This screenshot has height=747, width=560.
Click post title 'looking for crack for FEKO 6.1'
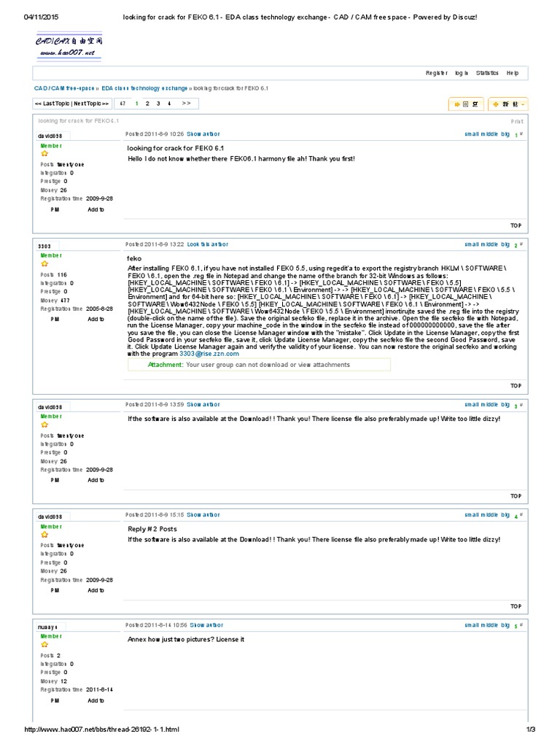pyautogui.click(x=175, y=148)
